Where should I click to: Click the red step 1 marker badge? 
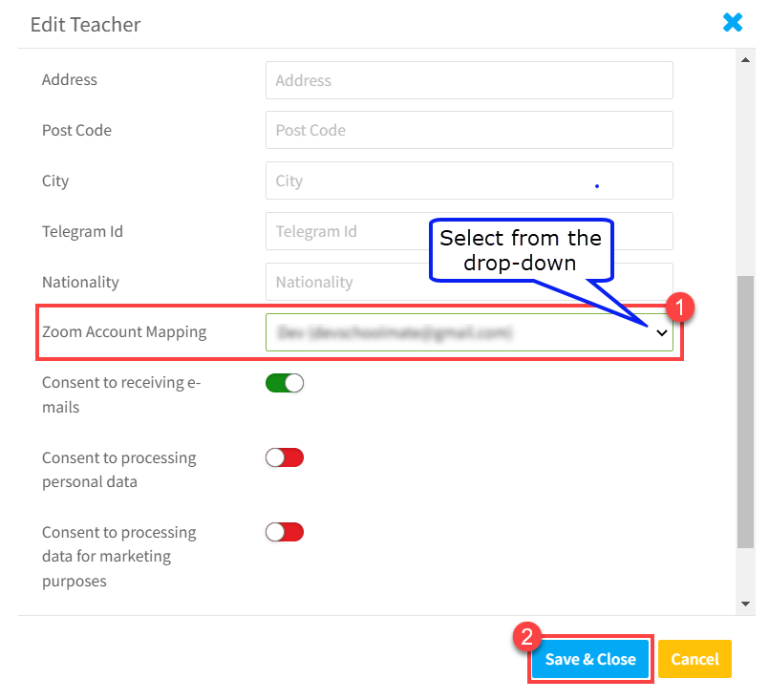click(x=680, y=307)
